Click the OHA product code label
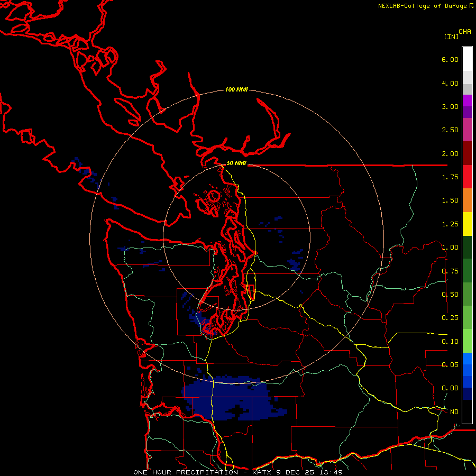 point(465,32)
